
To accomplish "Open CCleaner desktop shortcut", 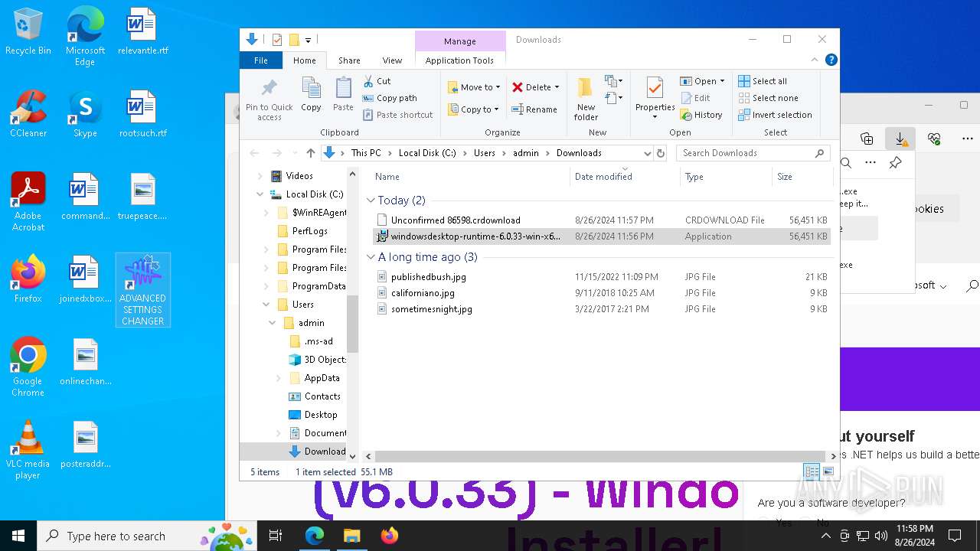I will point(28,113).
